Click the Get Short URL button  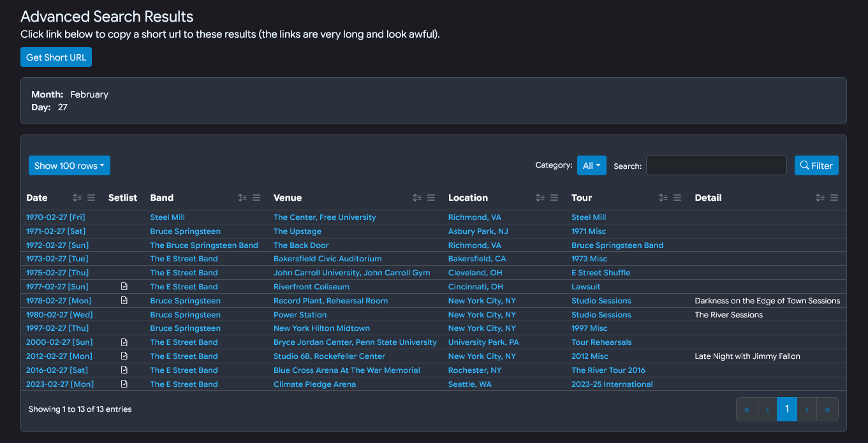click(x=56, y=57)
